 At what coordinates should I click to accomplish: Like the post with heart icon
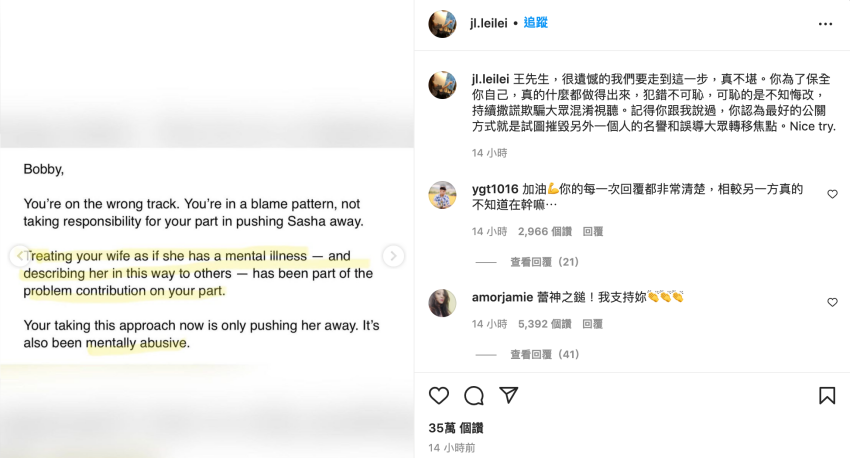(439, 396)
